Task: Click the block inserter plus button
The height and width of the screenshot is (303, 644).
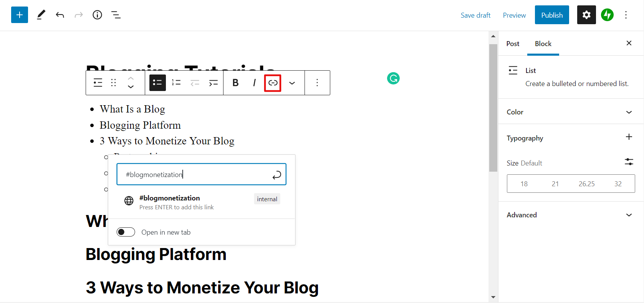Action: point(20,15)
